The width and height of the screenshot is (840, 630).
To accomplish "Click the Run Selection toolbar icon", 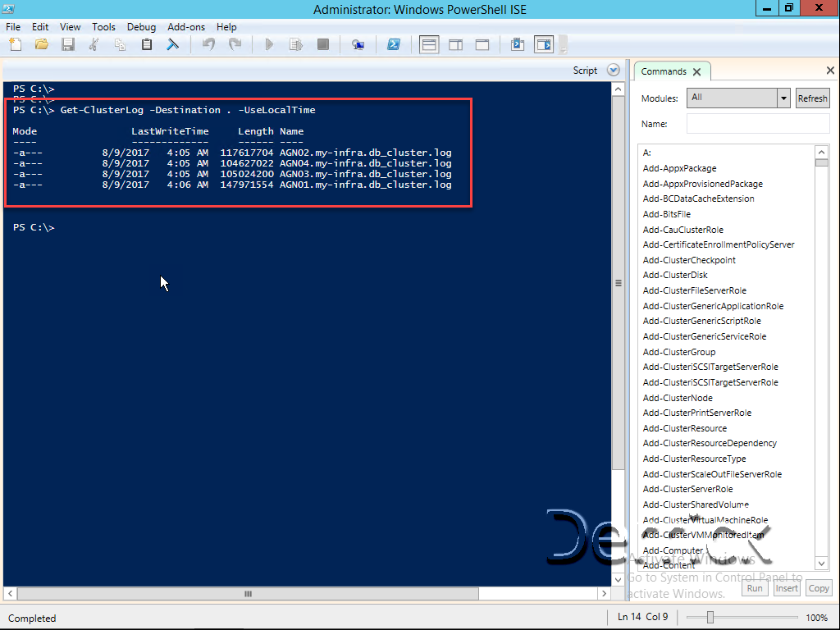I will coord(294,44).
